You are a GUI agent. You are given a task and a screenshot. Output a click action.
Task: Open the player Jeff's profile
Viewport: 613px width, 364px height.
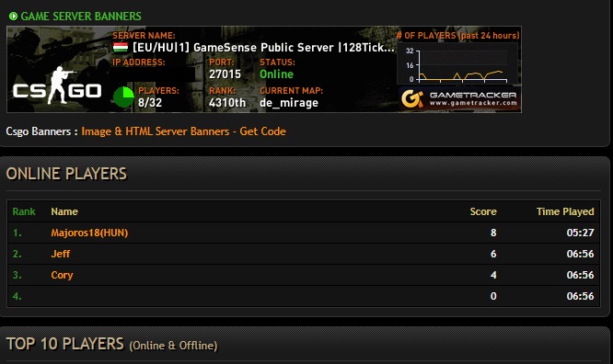(x=61, y=254)
